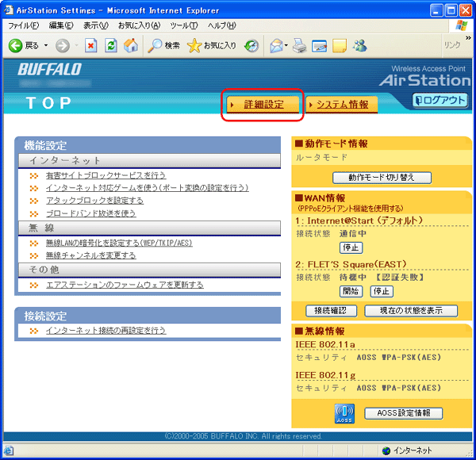This screenshot has height=460, width=476.
Task: Click the IE title bar page icon
Action: pyautogui.click(x=9, y=10)
